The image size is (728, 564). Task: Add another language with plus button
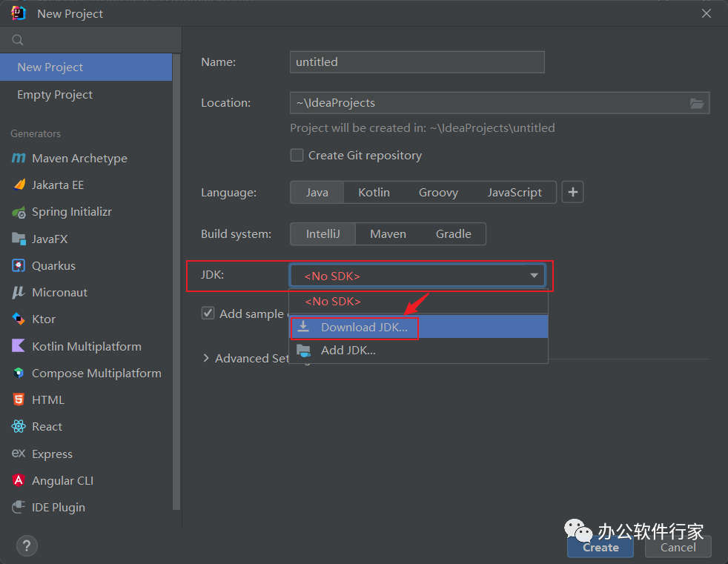click(572, 193)
